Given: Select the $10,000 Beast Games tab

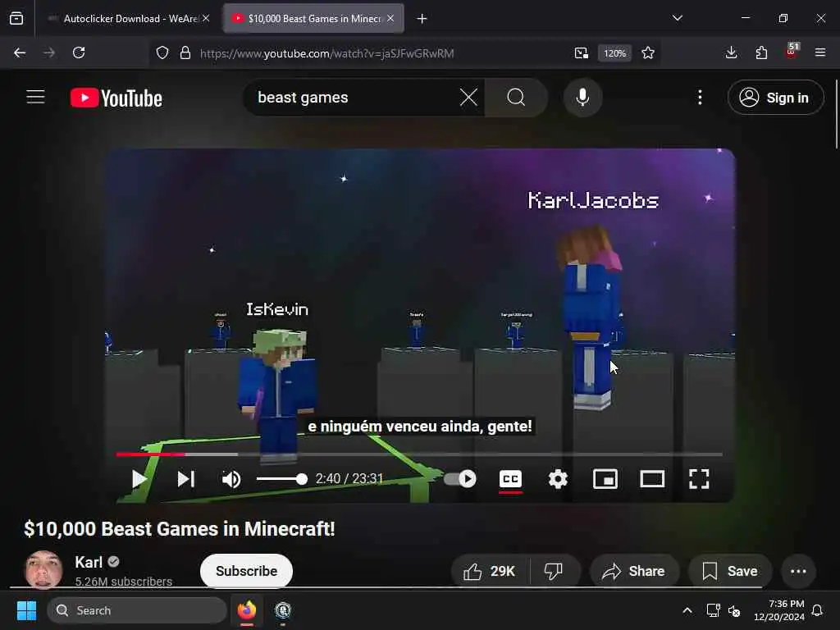Looking at the screenshot, I should point(313,19).
